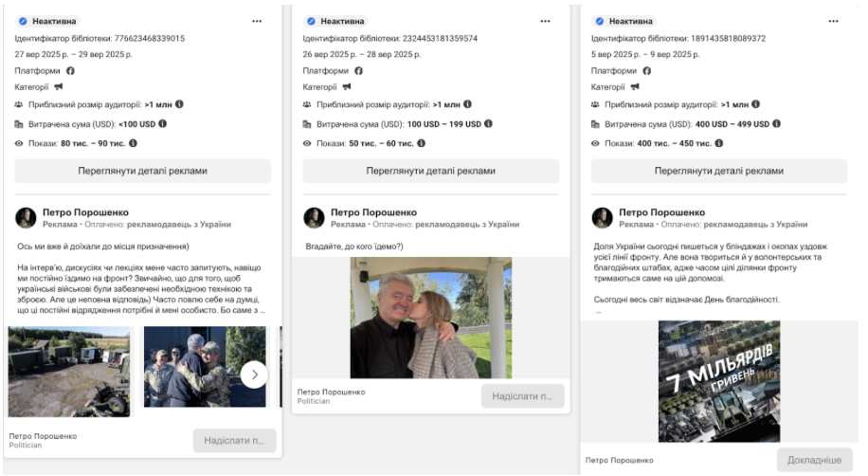
Task: Open three-dots menu on first ad card
Action: tap(257, 21)
